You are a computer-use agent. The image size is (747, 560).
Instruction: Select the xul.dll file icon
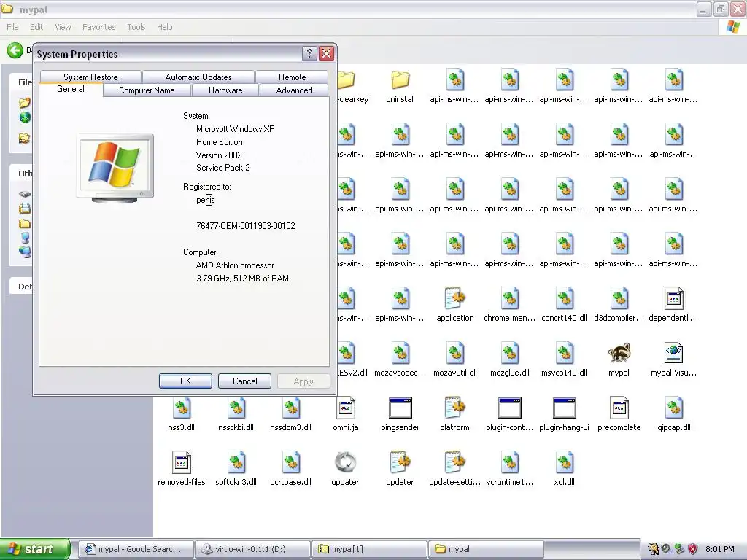(564, 462)
